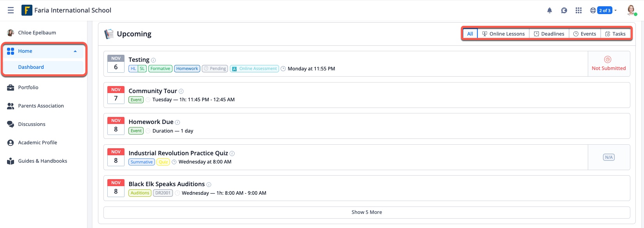The height and width of the screenshot is (228, 644).
Task: Collapse the Home sidebar section
Action: 75,51
